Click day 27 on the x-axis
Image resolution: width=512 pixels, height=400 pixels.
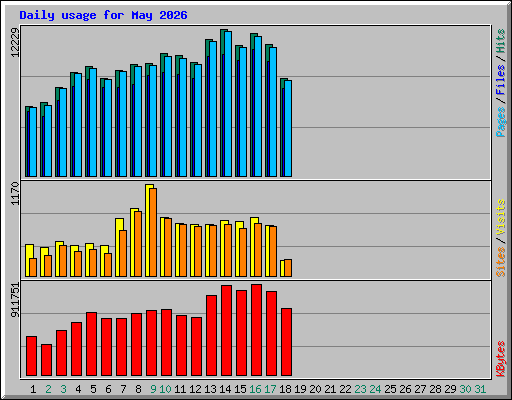click(420, 389)
